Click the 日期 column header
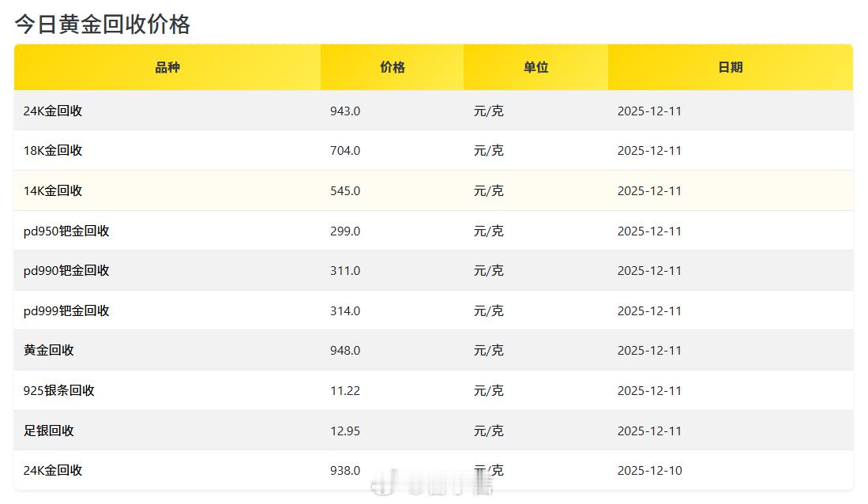The image size is (868, 504). point(730,68)
